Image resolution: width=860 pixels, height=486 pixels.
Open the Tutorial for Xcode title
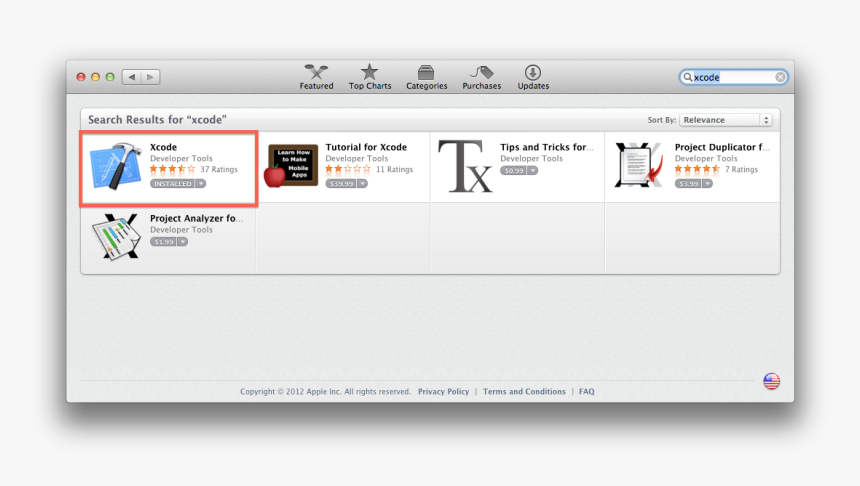tap(366, 147)
